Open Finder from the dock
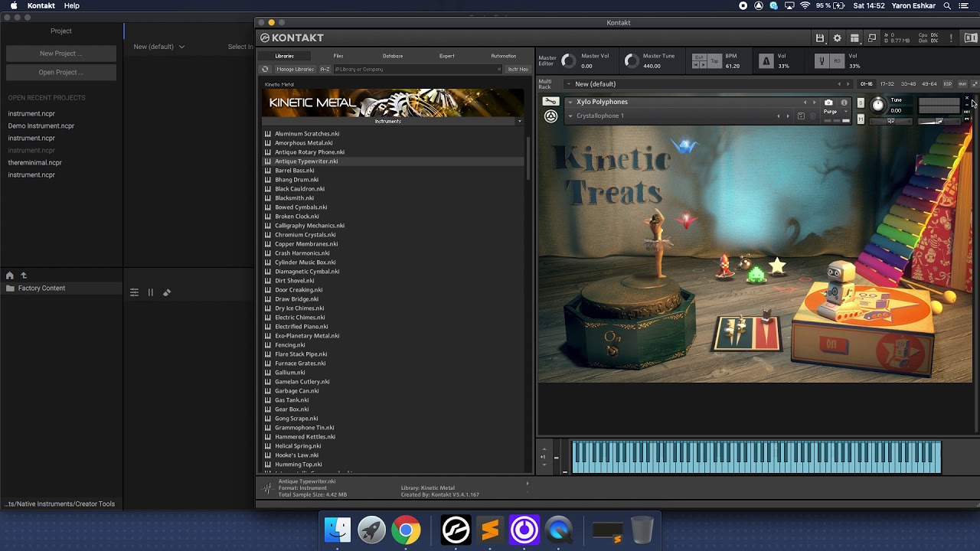Screen dimensions: 980x551 coord(338,530)
